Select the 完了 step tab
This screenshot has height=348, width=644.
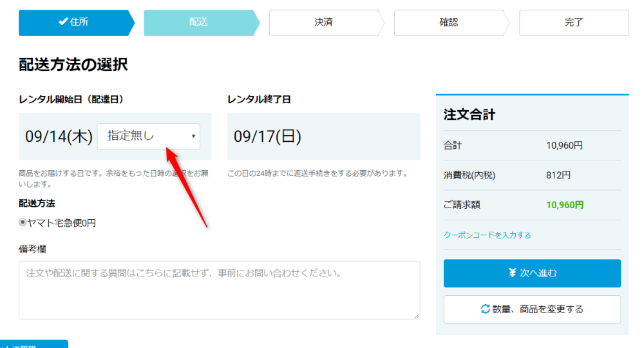[x=574, y=23]
